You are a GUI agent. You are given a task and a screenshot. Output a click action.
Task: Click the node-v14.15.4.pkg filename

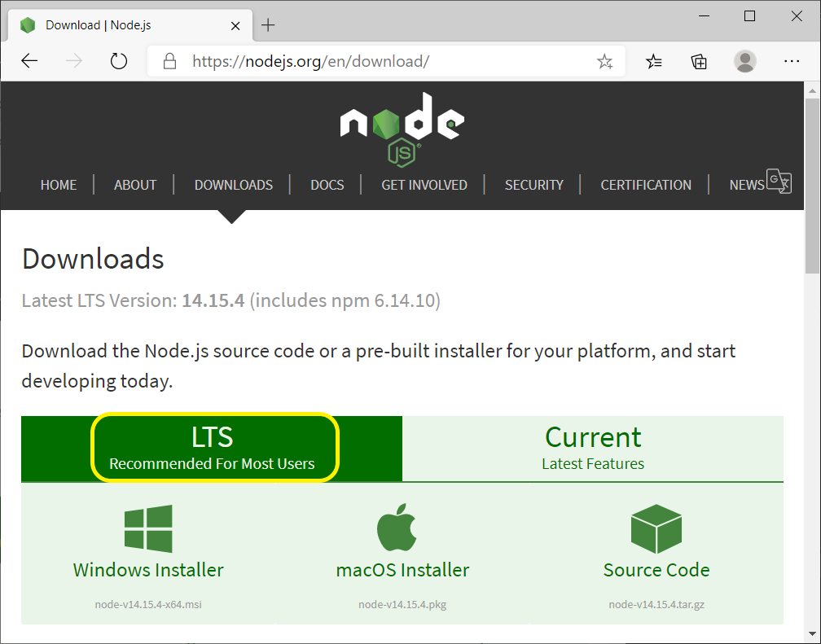(402, 605)
